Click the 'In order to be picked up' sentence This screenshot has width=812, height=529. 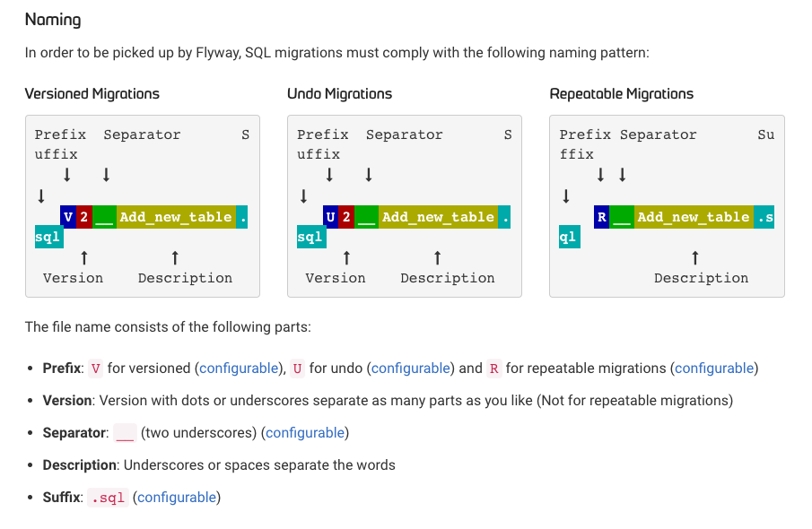point(337,53)
